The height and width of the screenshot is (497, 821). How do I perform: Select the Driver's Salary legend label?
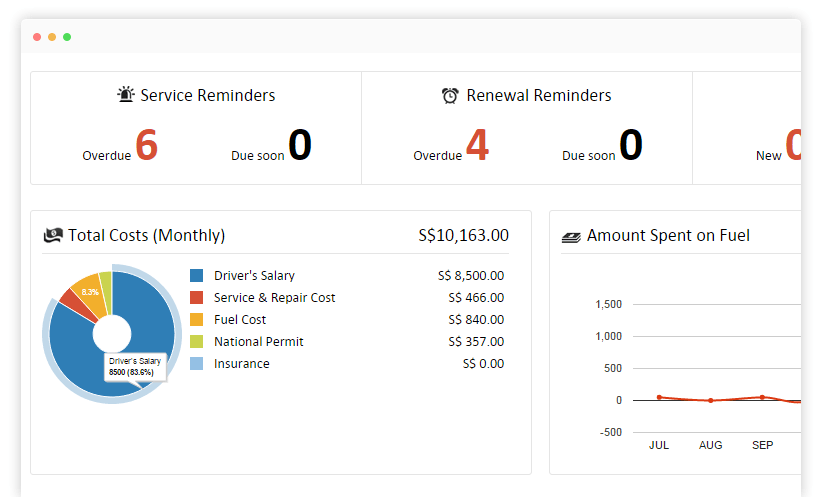(x=254, y=275)
